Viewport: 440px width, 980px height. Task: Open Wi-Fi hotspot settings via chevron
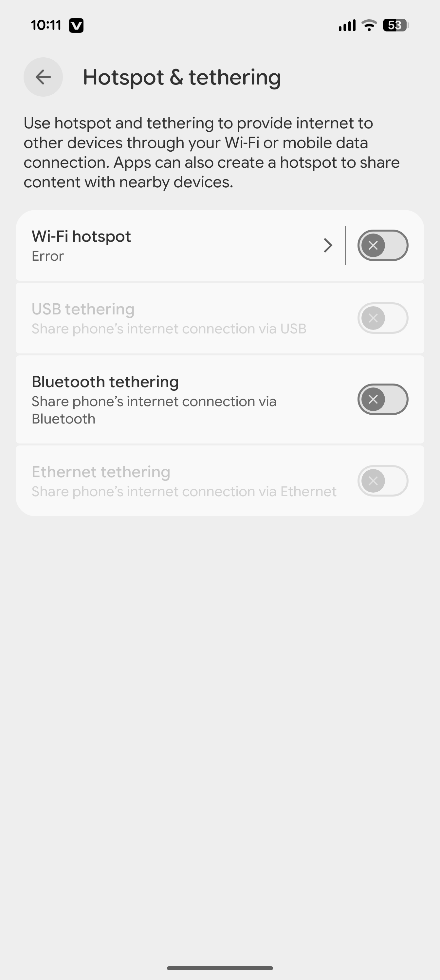click(328, 245)
